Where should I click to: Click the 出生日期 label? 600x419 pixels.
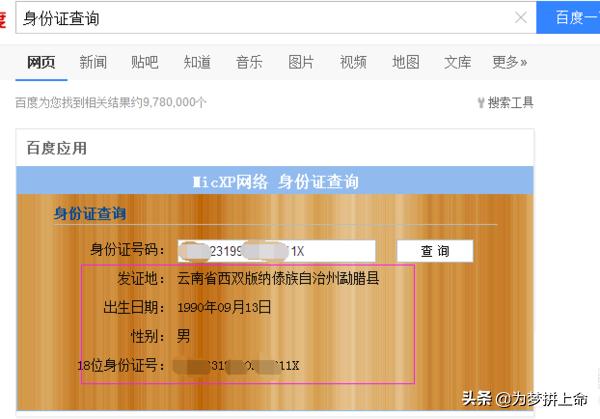[x=134, y=307]
